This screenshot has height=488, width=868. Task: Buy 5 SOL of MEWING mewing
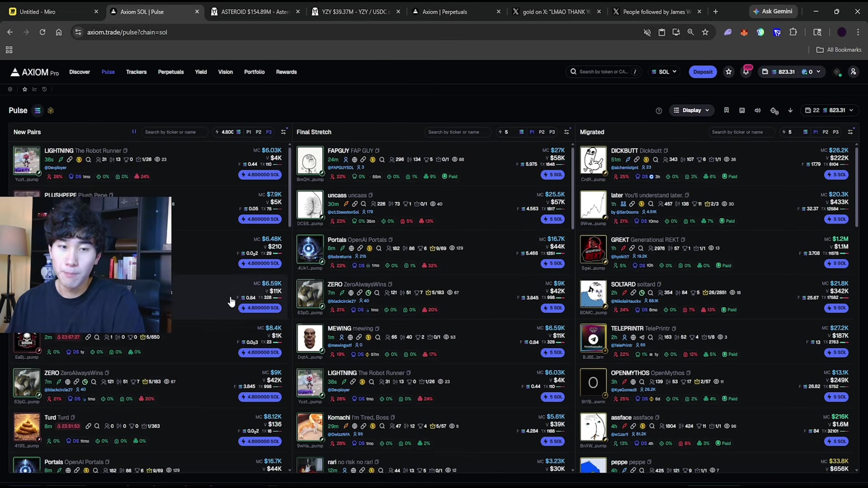coord(553,352)
